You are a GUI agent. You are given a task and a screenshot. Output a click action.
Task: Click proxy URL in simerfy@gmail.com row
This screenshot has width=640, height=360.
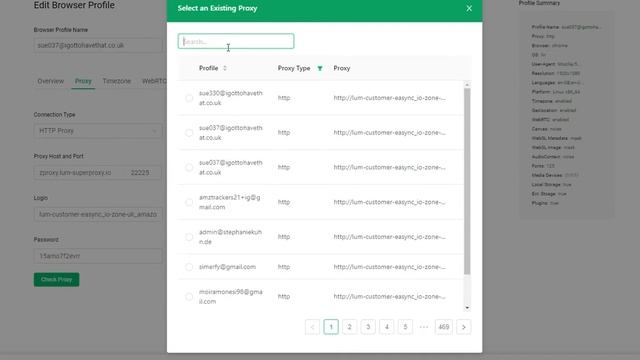389,267
